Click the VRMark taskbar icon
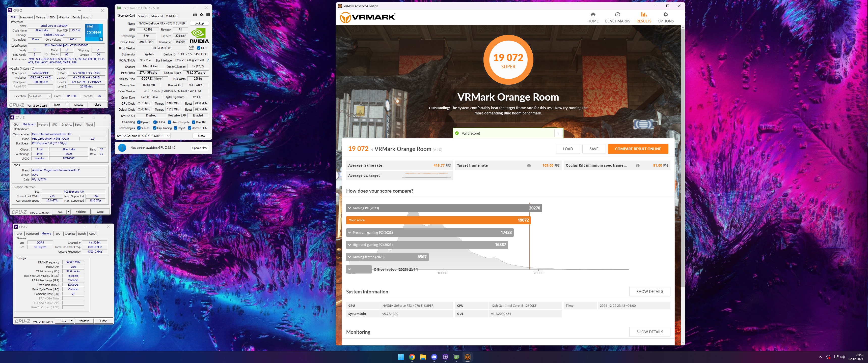This screenshot has width=868, height=363. coord(467,357)
